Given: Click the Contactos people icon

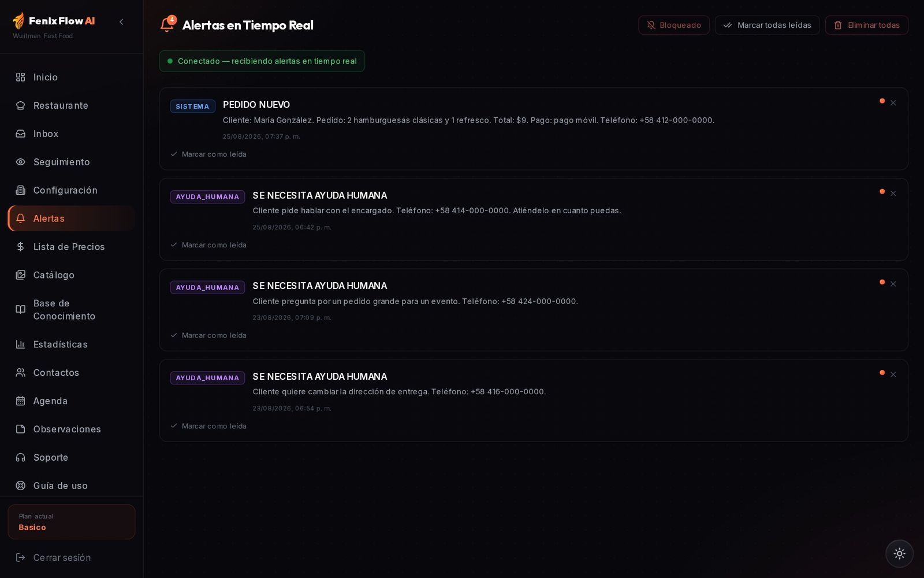Looking at the screenshot, I should tap(21, 373).
